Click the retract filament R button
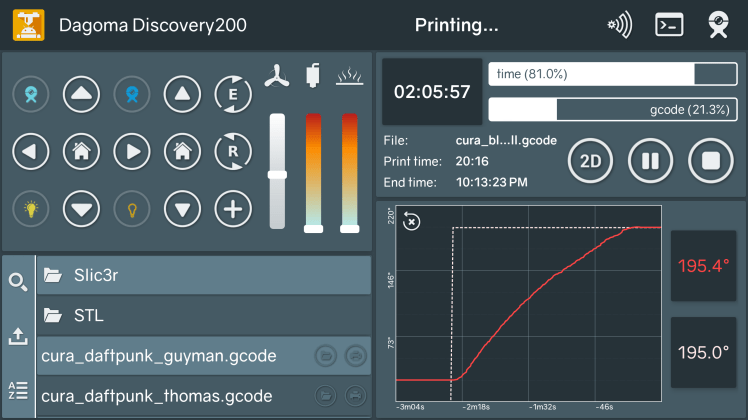748x420 pixels. pyautogui.click(x=233, y=152)
